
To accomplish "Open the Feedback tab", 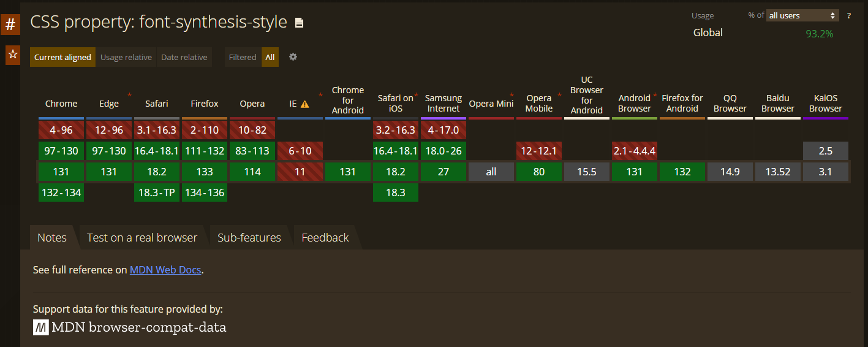I will click(x=325, y=237).
